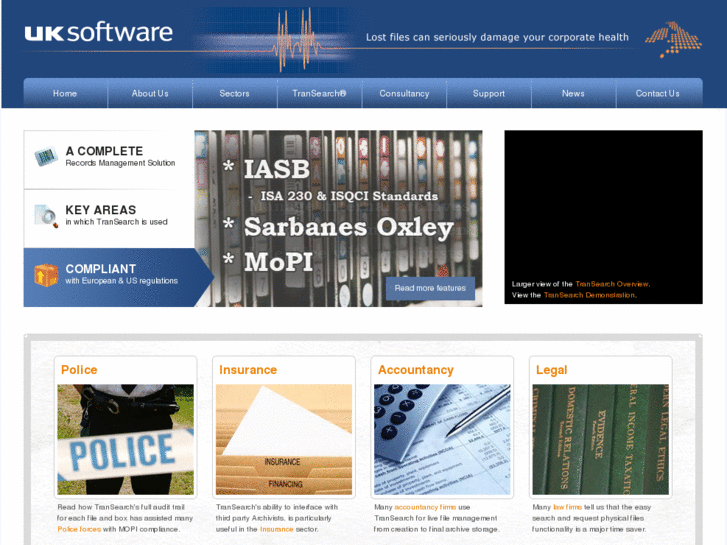Open the Support menu item
This screenshot has height=545, width=727.
point(489,93)
